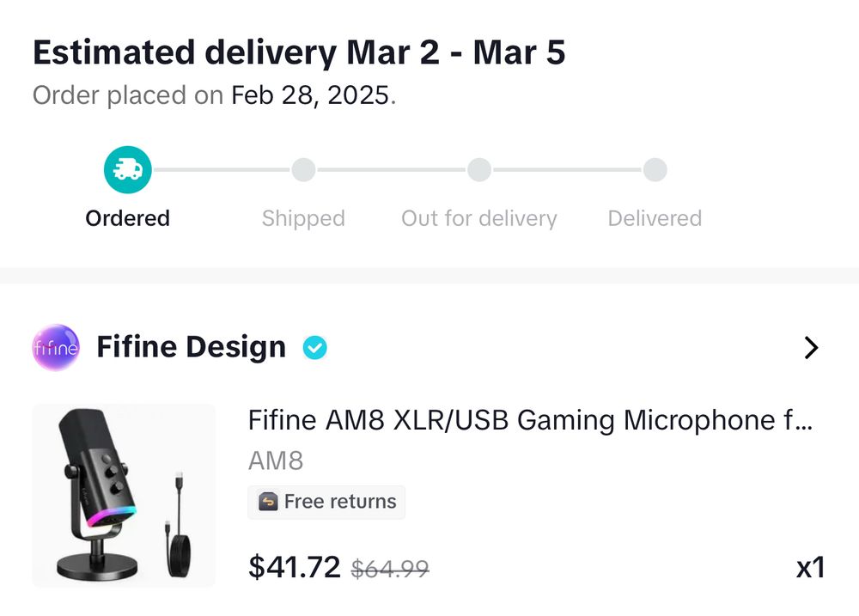Expand Fifine Design store with chevron arrow
859x616 pixels.
point(810,347)
